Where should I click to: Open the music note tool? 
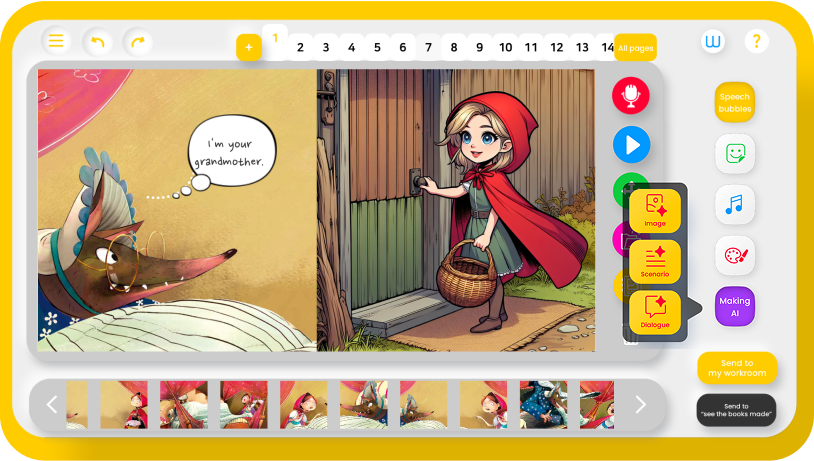pos(735,204)
